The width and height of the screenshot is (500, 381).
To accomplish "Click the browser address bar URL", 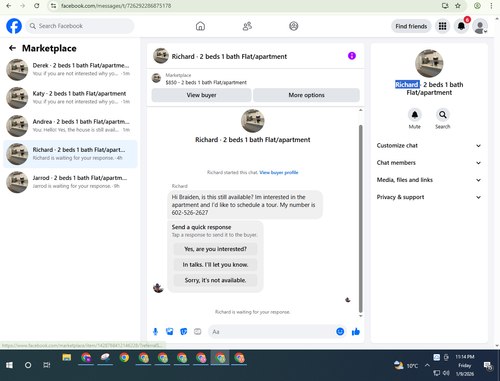I will tap(116, 6).
